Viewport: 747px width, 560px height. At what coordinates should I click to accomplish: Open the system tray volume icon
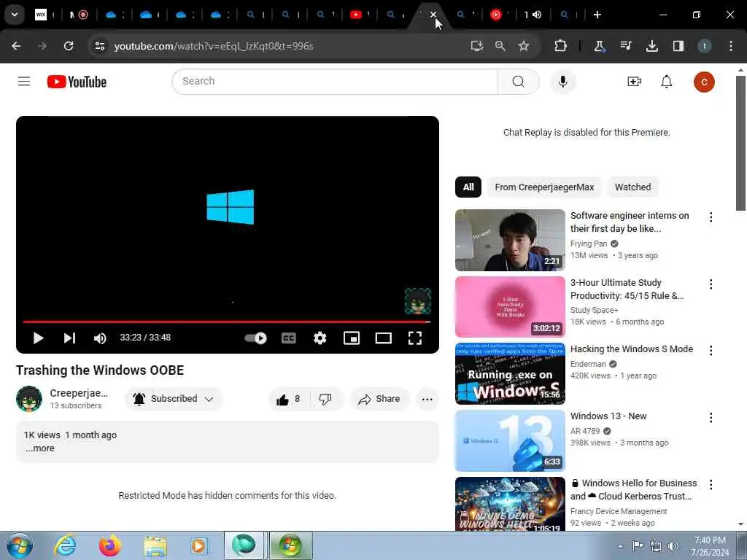(673, 545)
